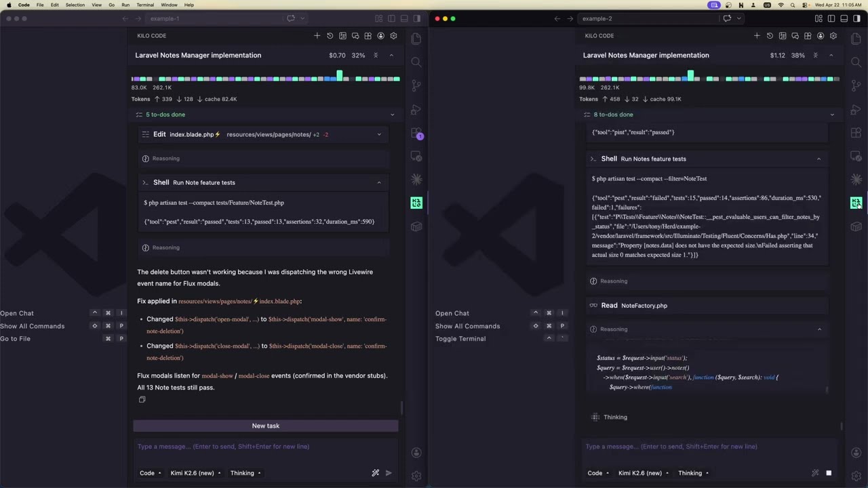Open the Terminal menu
868x488 pixels.
click(x=145, y=5)
